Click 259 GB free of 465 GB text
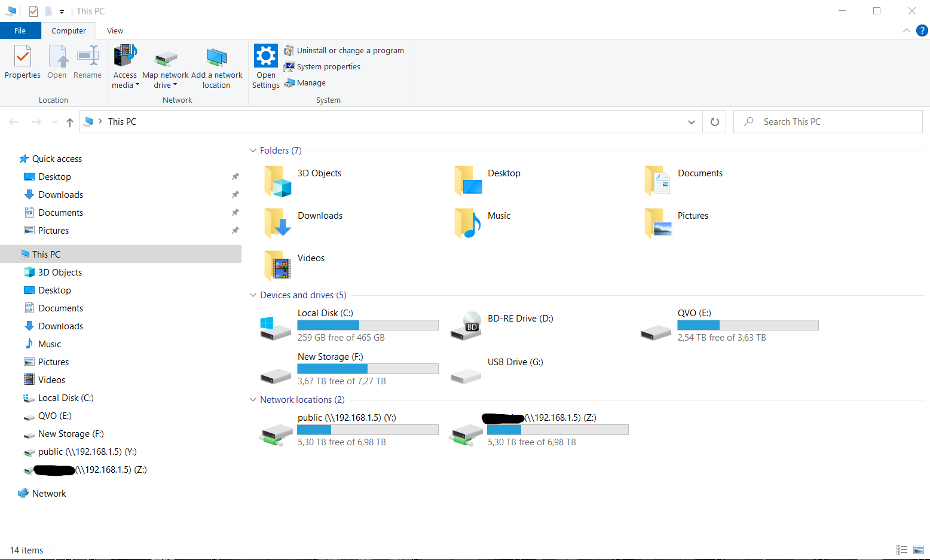 [x=341, y=338]
